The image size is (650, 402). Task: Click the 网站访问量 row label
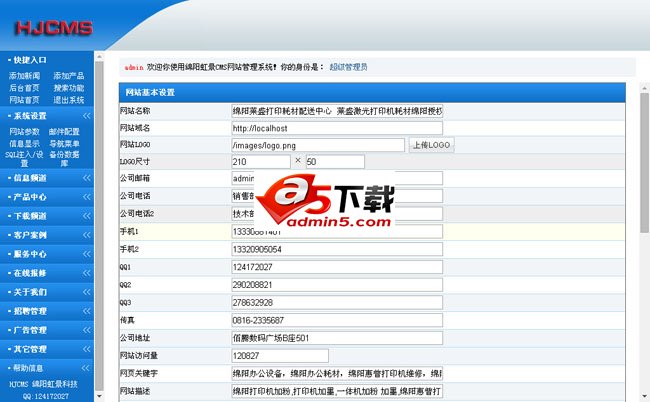pos(139,356)
